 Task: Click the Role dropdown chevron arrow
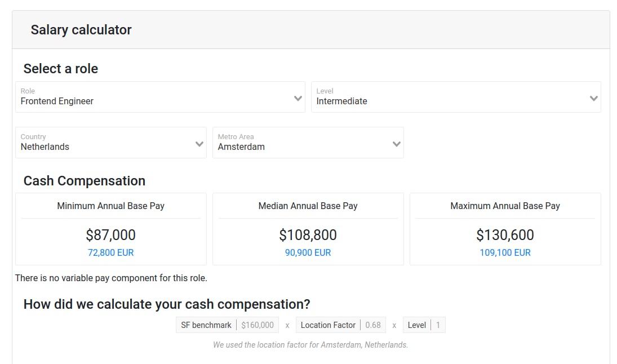click(x=298, y=99)
